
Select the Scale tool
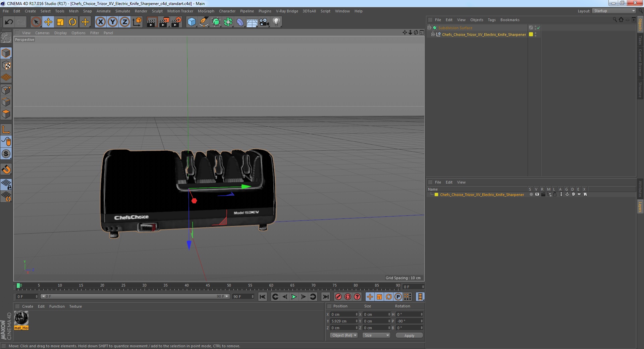[60, 22]
